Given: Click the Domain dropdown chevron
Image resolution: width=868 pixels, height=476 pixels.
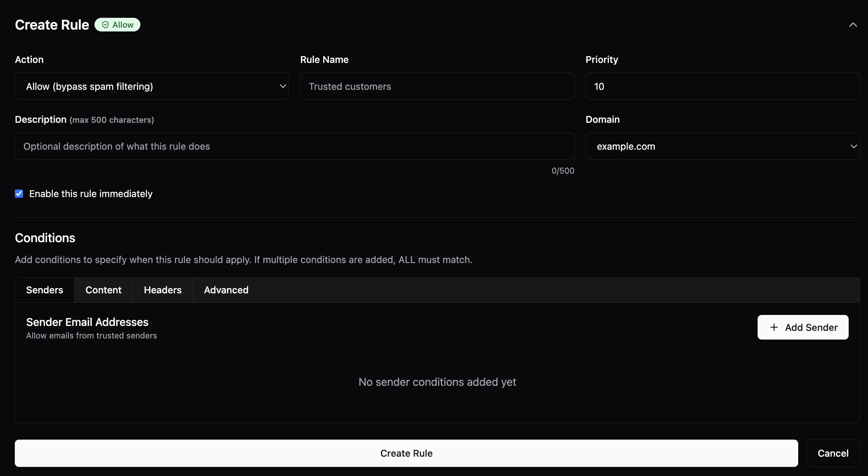Looking at the screenshot, I should [854, 146].
